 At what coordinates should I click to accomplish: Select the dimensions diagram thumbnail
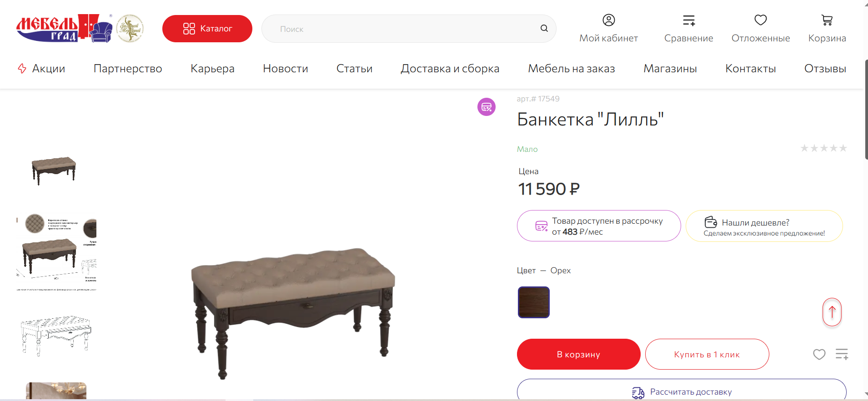[56, 336]
